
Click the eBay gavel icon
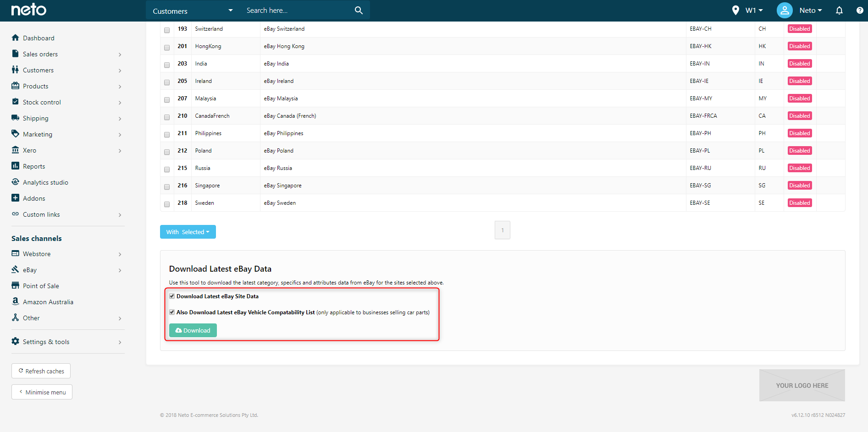[15, 269]
